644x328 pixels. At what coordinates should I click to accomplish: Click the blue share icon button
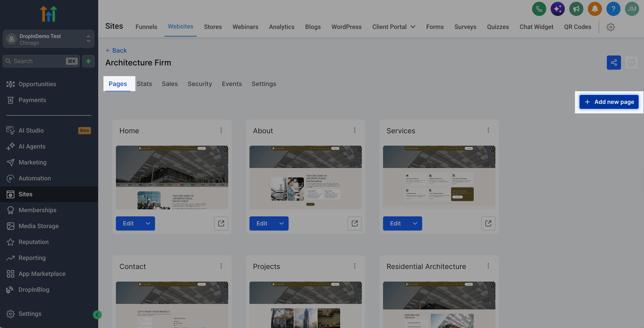[614, 63]
